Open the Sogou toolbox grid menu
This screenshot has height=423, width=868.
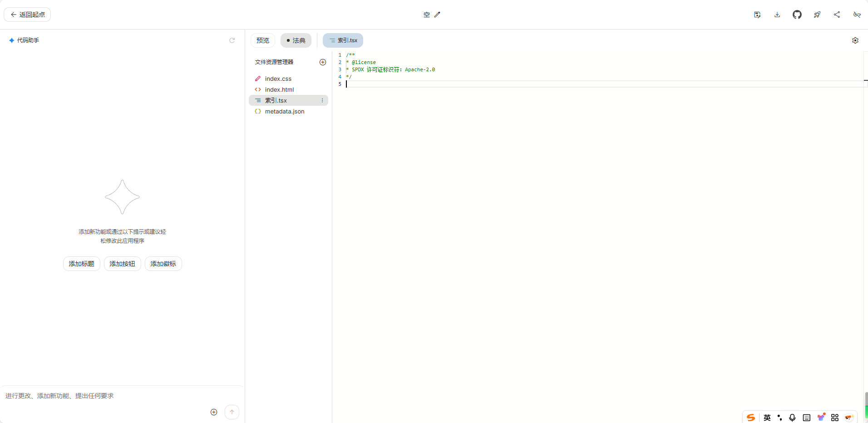tap(834, 418)
